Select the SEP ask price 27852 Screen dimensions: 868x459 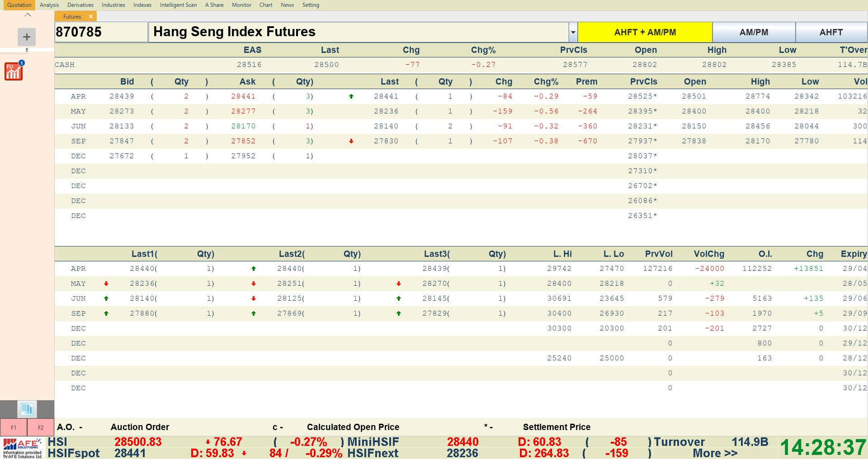[x=243, y=141]
